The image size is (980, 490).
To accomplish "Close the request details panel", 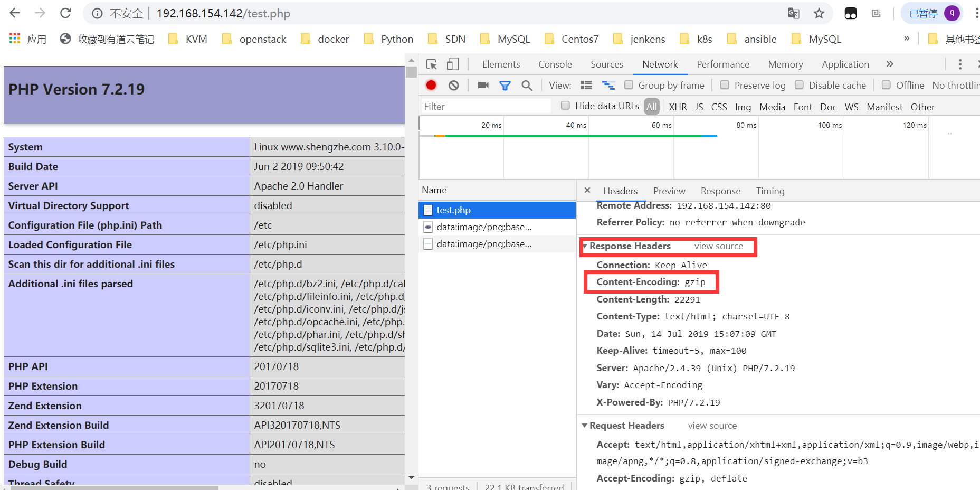I will (587, 190).
